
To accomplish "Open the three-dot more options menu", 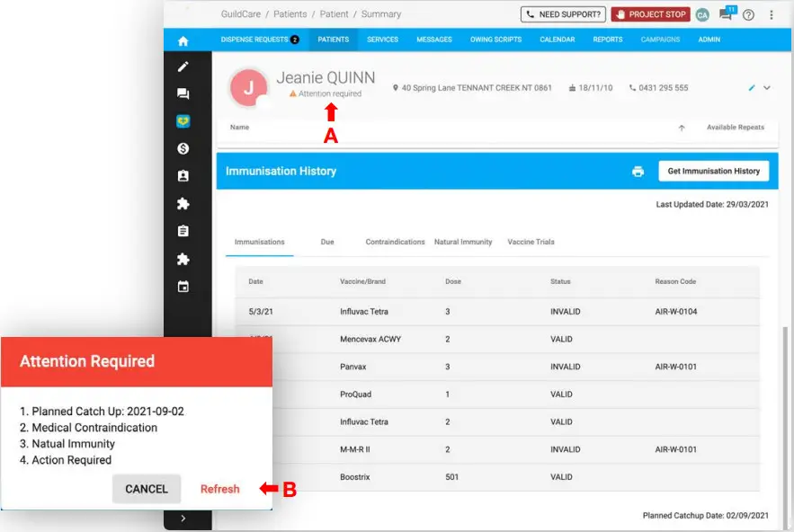I will click(772, 15).
